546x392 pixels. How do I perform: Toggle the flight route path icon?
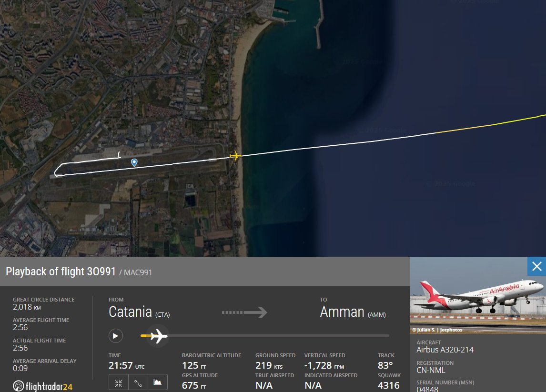(138, 383)
